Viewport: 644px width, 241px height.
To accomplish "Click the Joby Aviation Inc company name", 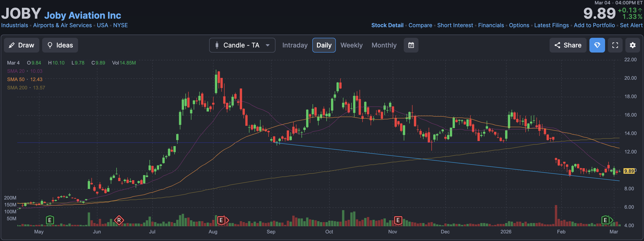I will (82, 15).
